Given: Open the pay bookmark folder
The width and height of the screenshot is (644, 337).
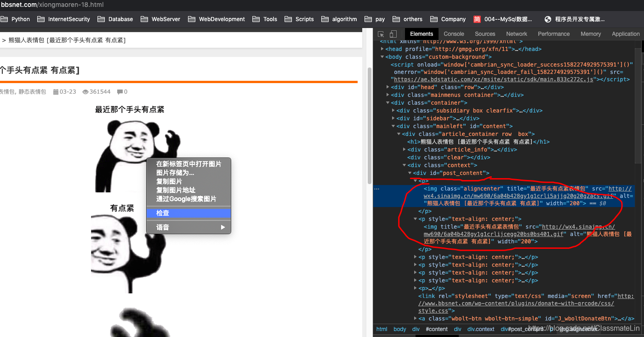Looking at the screenshot, I should tap(375, 19).
